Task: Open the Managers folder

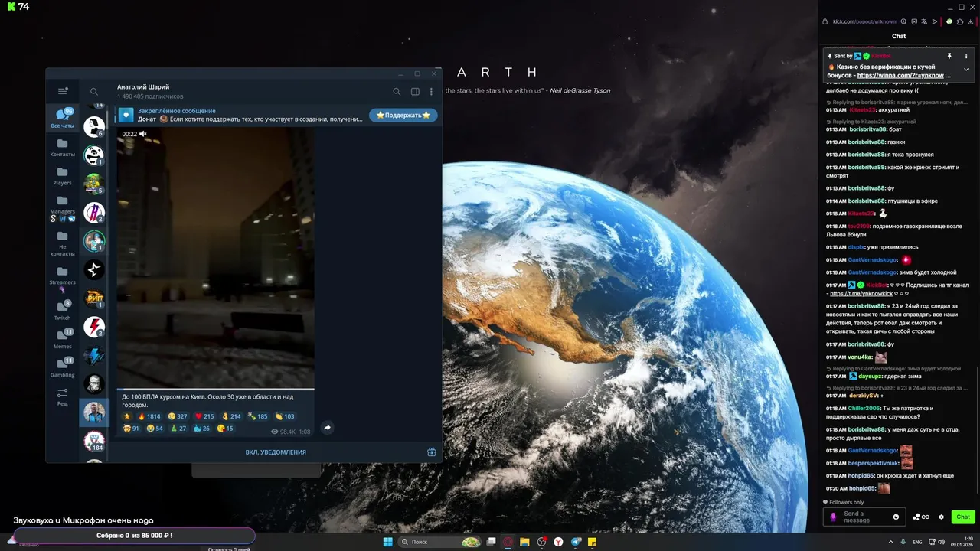Action: pyautogui.click(x=63, y=209)
